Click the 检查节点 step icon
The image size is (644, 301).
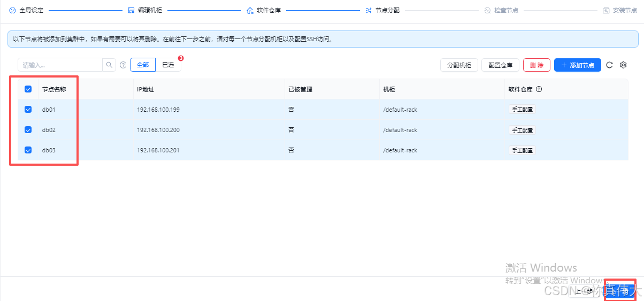click(487, 10)
